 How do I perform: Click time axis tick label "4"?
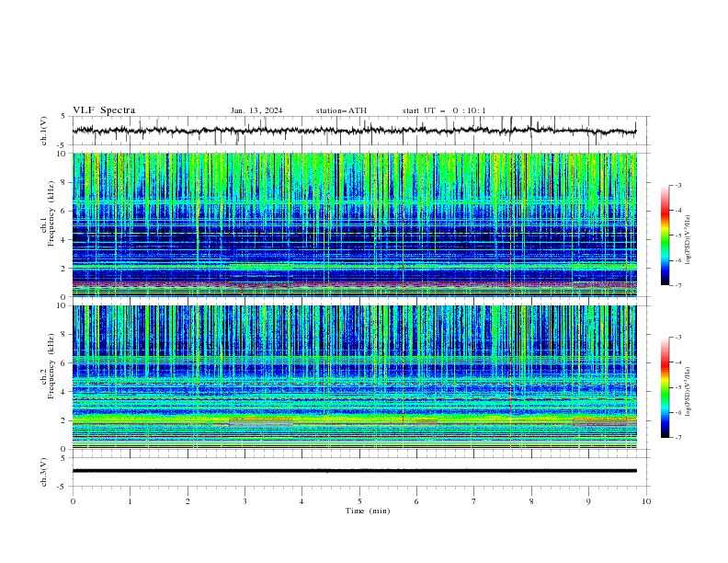pyautogui.click(x=301, y=501)
